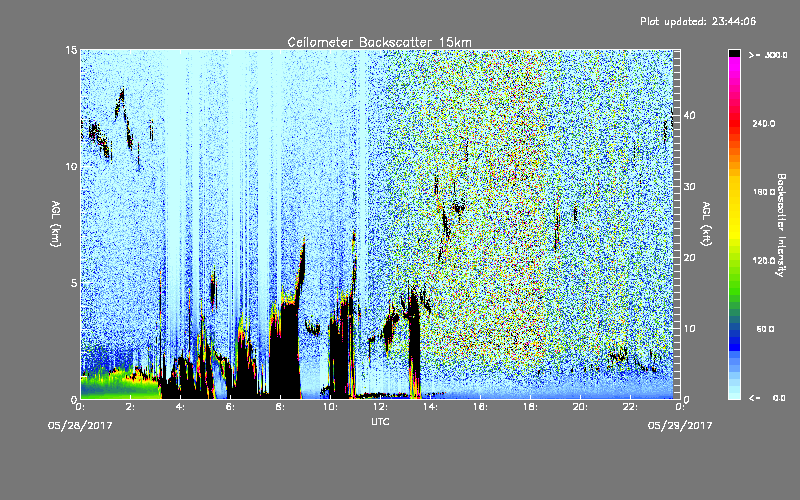Click the "10:" hour tick label
Image resolution: width=800 pixels, height=500 pixels.
pyautogui.click(x=331, y=407)
